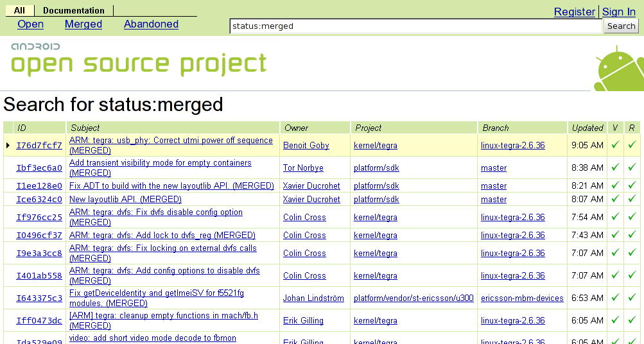Click reviewed checkmark for I76d7fcf7 row
This screenshot has height=344, width=644.
632,144
